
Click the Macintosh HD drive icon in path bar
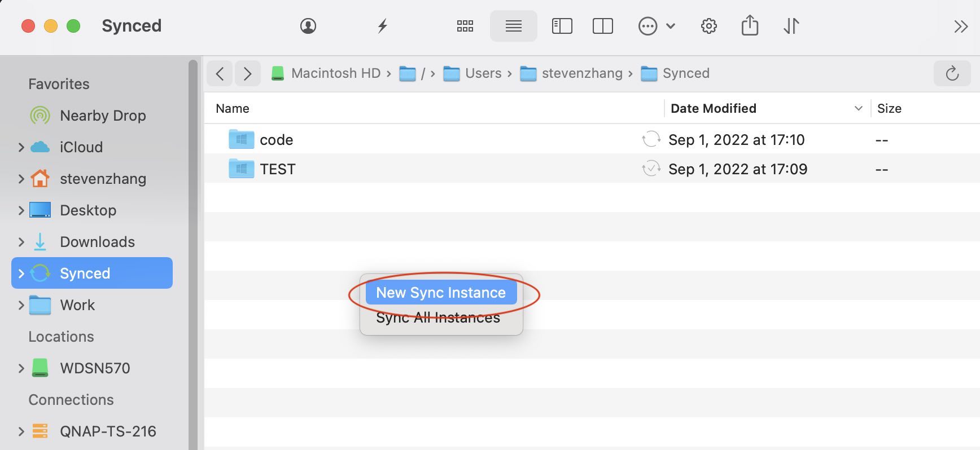(x=277, y=73)
